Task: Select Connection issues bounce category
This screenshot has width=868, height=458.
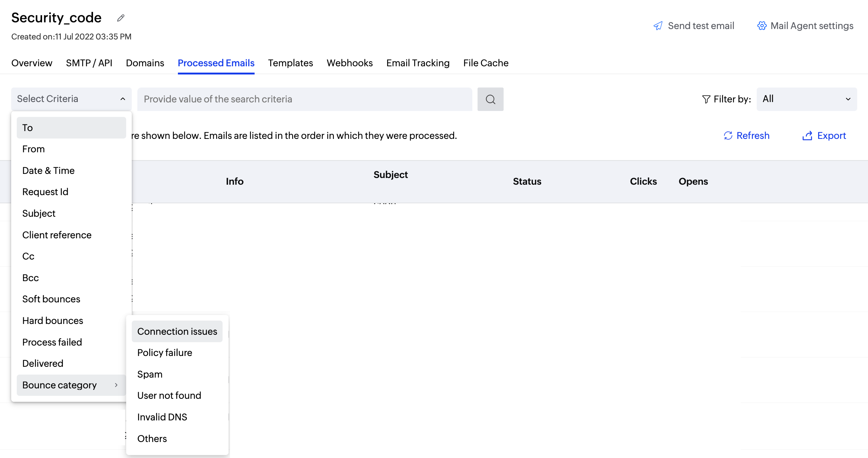Action: point(177,331)
